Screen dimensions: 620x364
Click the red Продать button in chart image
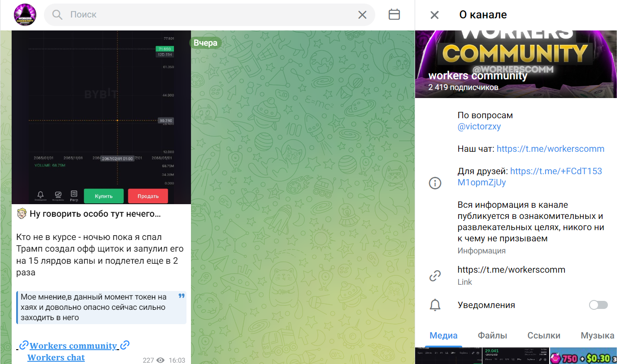pyautogui.click(x=148, y=196)
